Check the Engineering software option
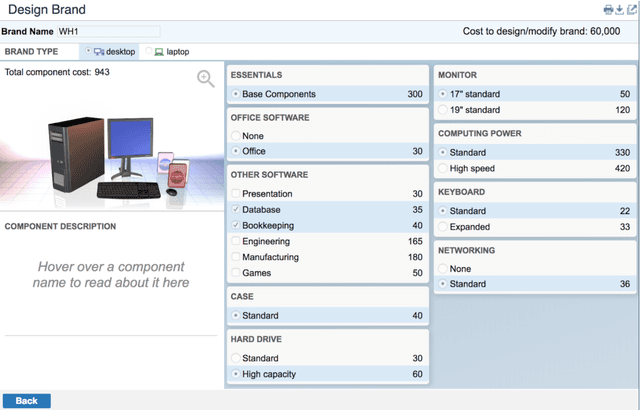The image size is (640, 410). tap(235, 242)
